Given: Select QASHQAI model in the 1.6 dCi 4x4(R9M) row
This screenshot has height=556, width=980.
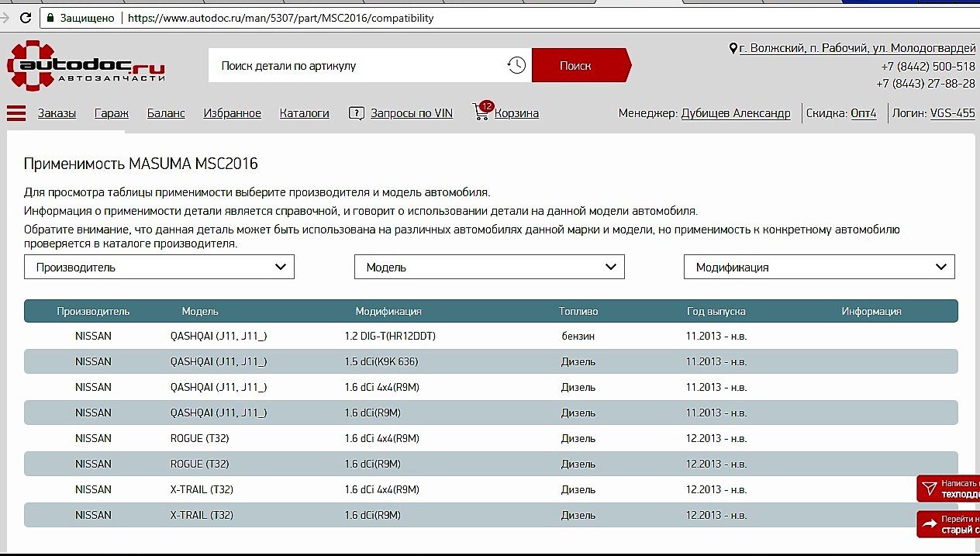Looking at the screenshot, I should click(x=219, y=387).
